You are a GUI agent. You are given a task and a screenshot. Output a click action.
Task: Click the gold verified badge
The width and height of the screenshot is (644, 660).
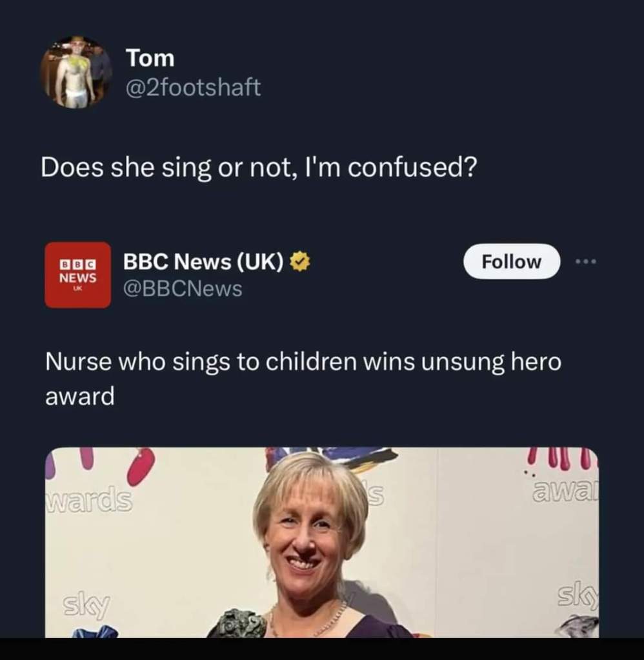point(299,262)
